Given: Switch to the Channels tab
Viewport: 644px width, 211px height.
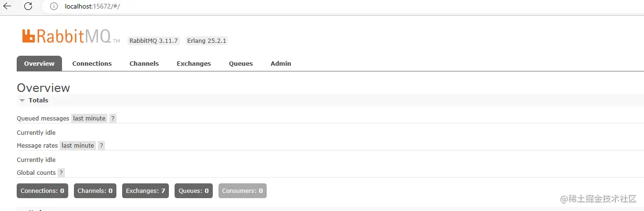Looking at the screenshot, I should pyautogui.click(x=144, y=63).
